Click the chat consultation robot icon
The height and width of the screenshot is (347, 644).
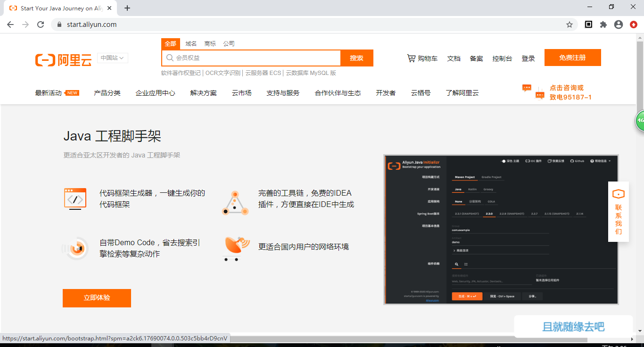(x=533, y=92)
